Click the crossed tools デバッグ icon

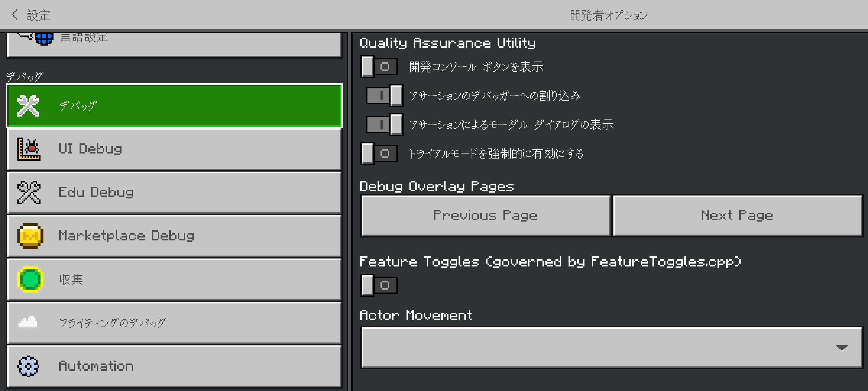click(28, 106)
